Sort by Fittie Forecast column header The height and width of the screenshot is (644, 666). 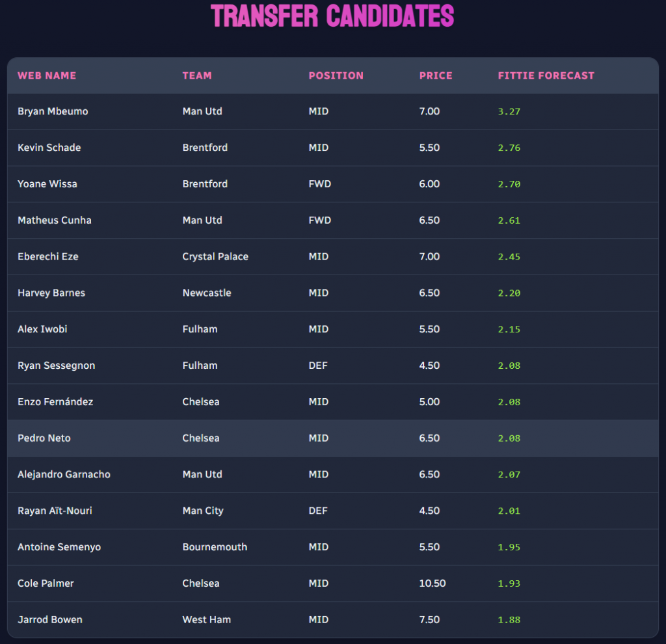click(x=546, y=75)
